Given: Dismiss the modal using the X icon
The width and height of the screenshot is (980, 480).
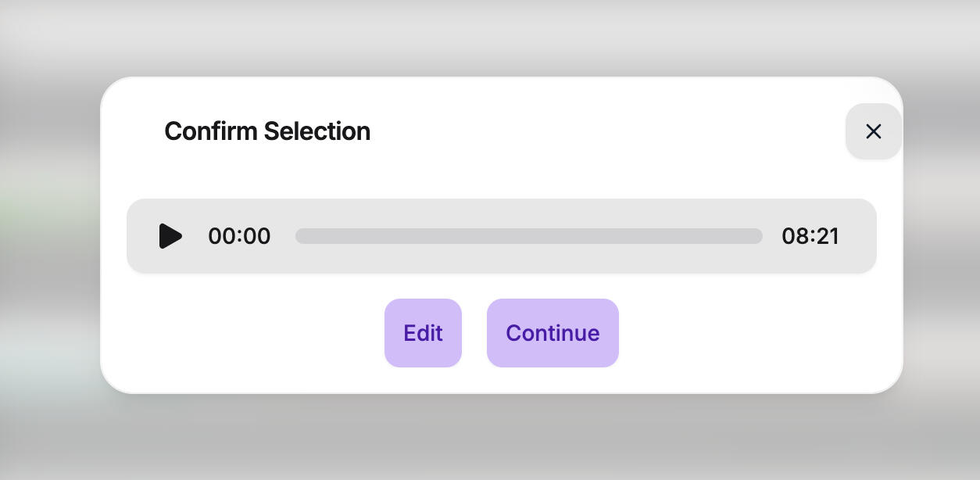Looking at the screenshot, I should pos(874,131).
